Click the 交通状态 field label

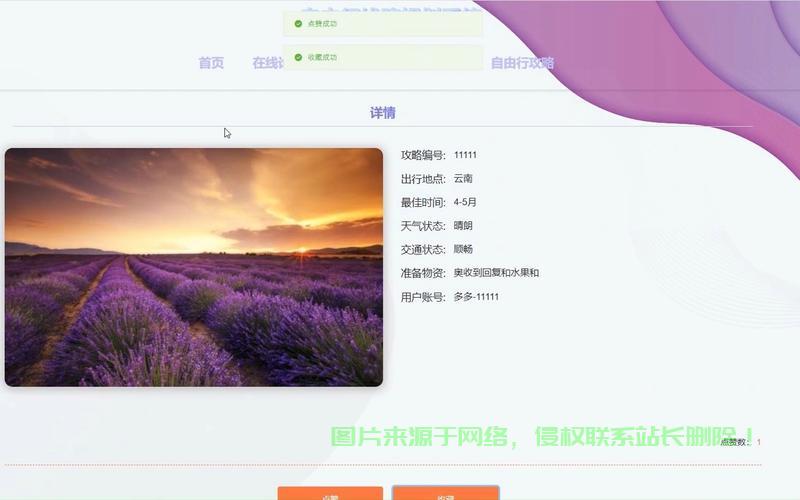click(x=423, y=249)
